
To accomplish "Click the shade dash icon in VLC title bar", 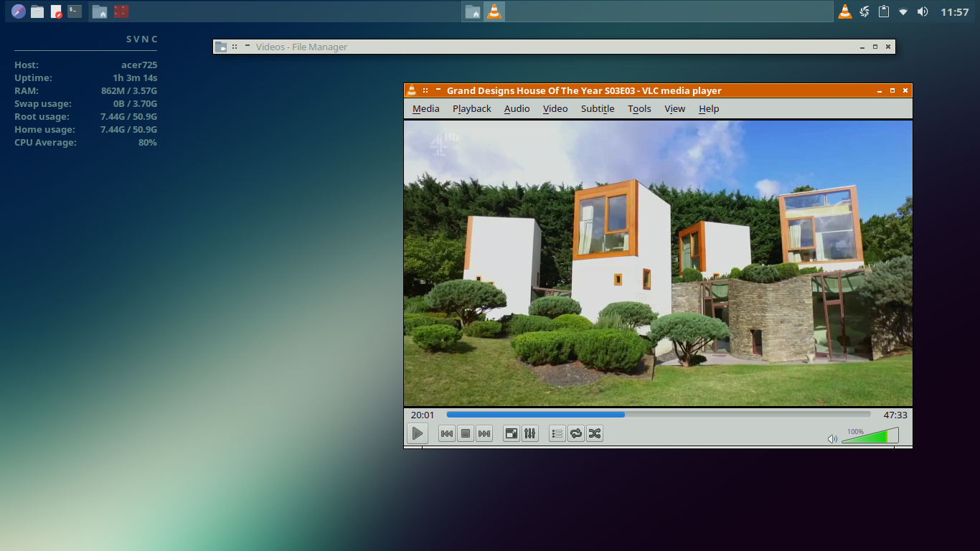I will [438, 89].
